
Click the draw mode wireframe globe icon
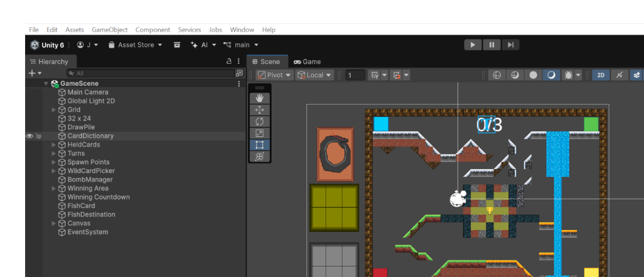pos(497,75)
